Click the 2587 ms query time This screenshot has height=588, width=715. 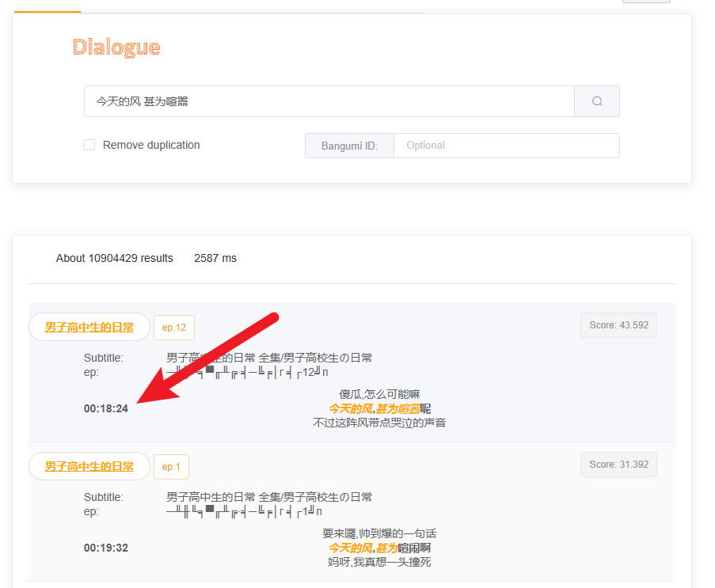tap(215, 258)
